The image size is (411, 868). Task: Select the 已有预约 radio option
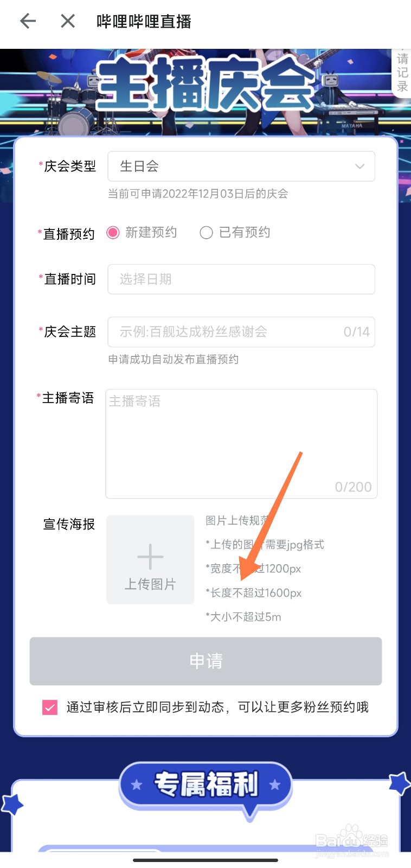coord(206,233)
